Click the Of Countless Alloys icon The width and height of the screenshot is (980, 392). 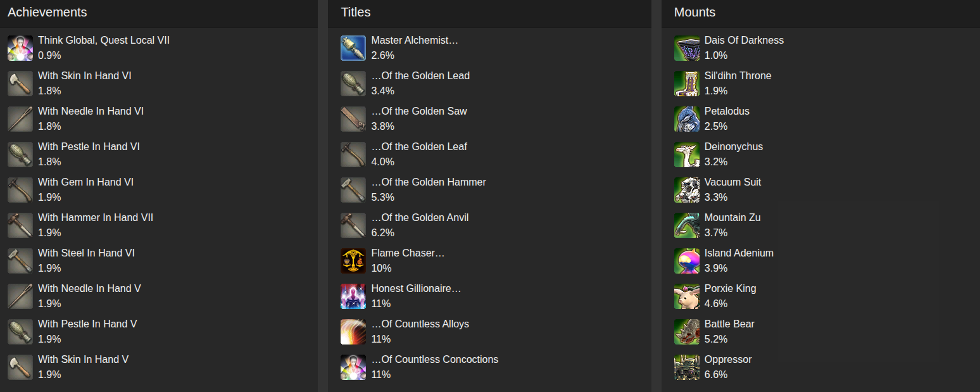click(353, 332)
